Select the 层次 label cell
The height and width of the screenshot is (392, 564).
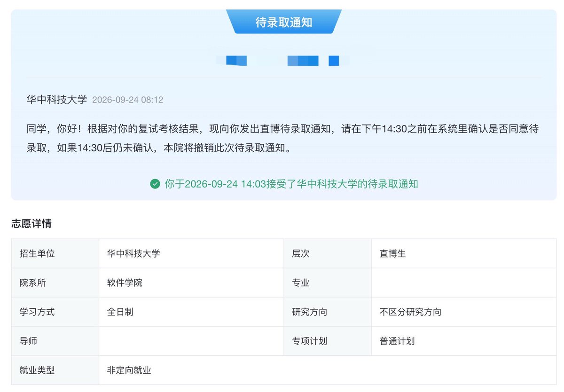(328, 254)
